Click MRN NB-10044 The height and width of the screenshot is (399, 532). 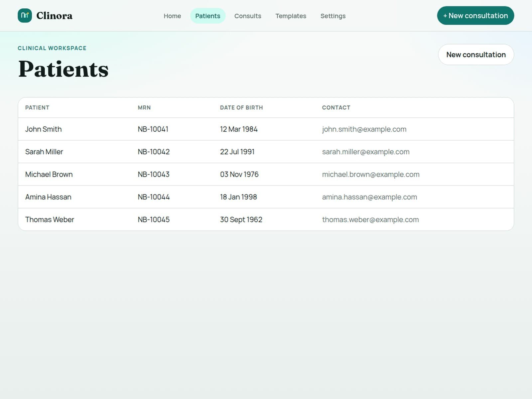tap(154, 197)
